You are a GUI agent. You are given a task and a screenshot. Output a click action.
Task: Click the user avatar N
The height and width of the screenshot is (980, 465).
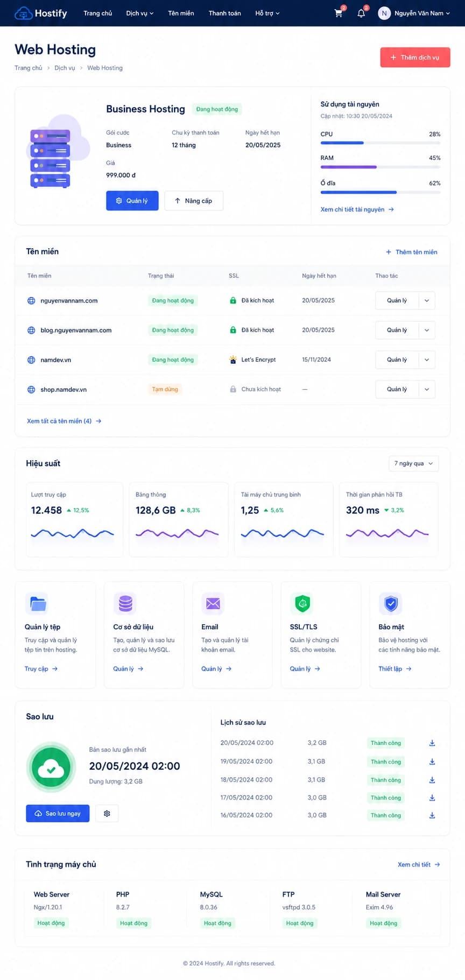coord(384,13)
